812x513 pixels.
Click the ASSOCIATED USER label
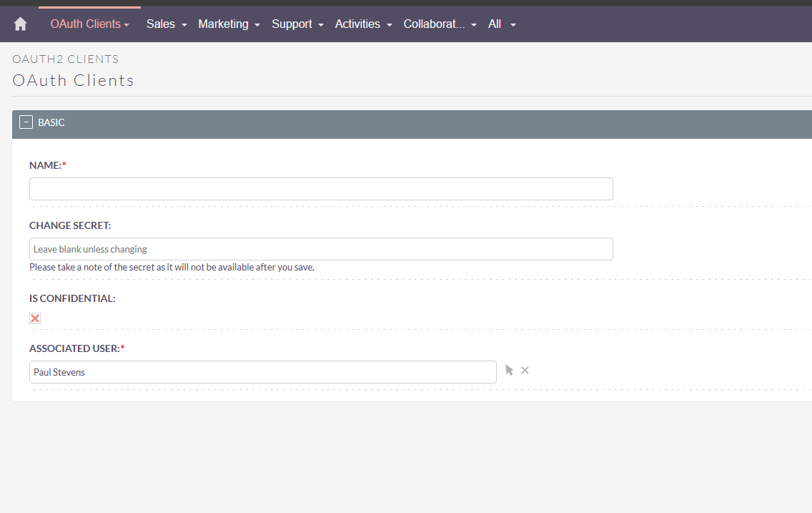pyautogui.click(x=76, y=348)
